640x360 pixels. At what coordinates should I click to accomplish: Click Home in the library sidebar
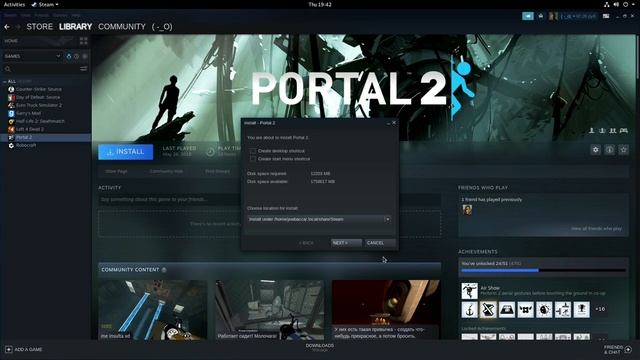pyautogui.click(x=11, y=41)
